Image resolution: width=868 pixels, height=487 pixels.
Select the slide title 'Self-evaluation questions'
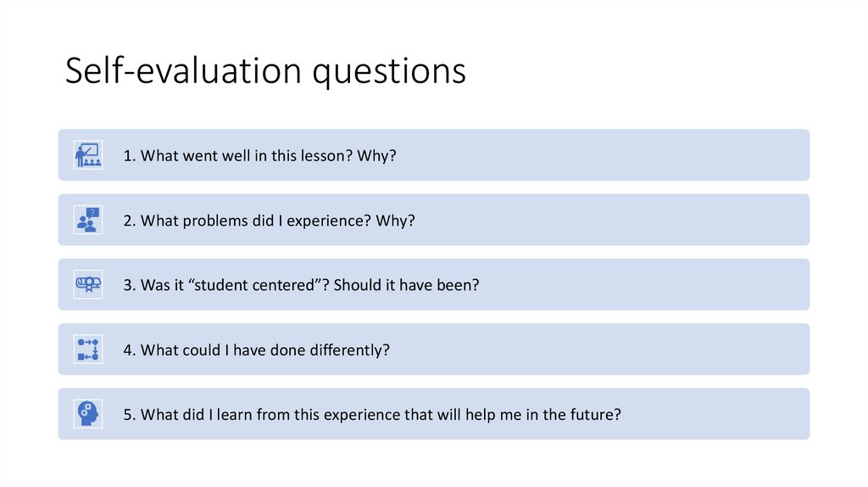point(265,71)
